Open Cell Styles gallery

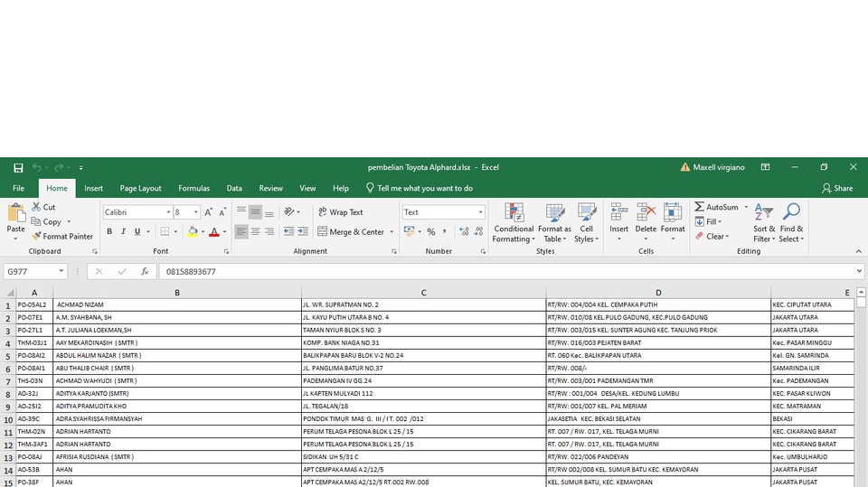(586, 222)
